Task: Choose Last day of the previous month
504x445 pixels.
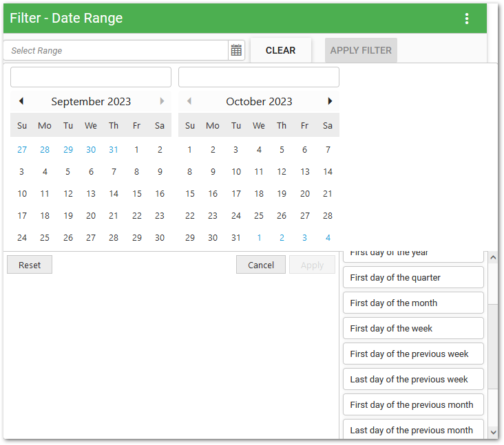Action: [x=413, y=430]
